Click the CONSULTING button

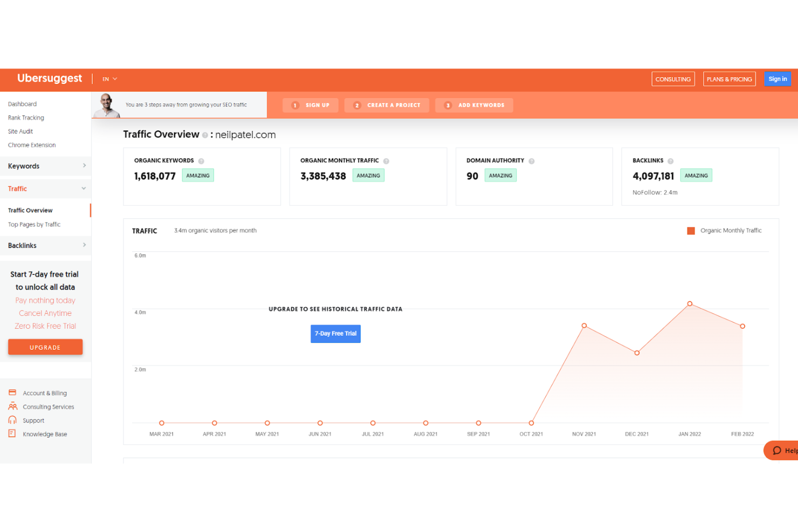pyautogui.click(x=673, y=79)
